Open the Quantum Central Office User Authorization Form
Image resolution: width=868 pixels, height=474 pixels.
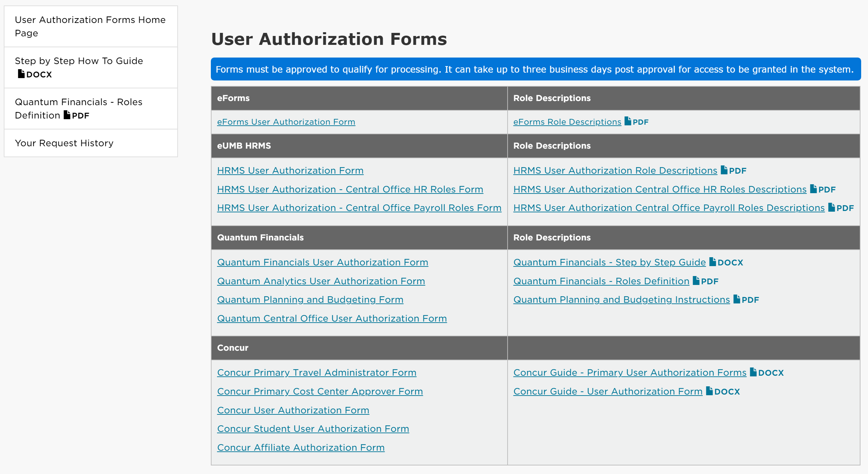332,318
